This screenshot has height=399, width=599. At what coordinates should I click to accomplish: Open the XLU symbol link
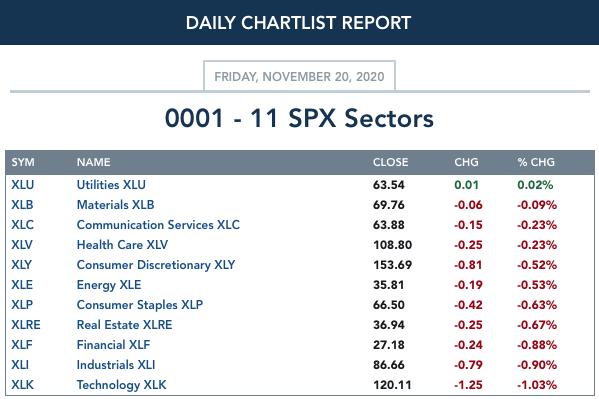[x=23, y=185]
